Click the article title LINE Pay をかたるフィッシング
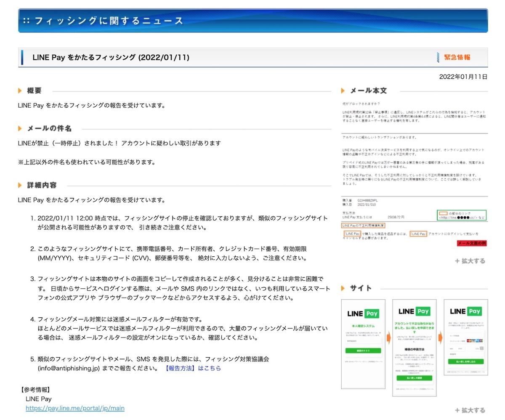Screen dimensions: 505x420 [x=111, y=57]
